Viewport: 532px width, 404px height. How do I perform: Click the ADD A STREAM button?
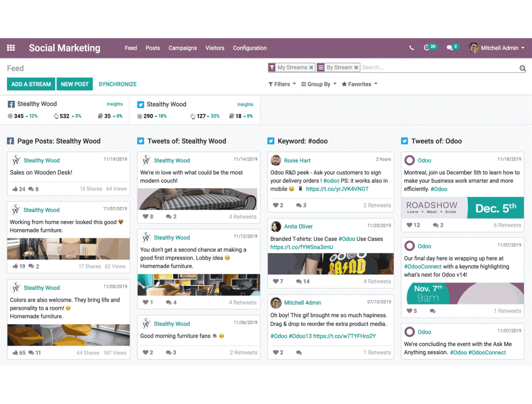tap(31, 84)
